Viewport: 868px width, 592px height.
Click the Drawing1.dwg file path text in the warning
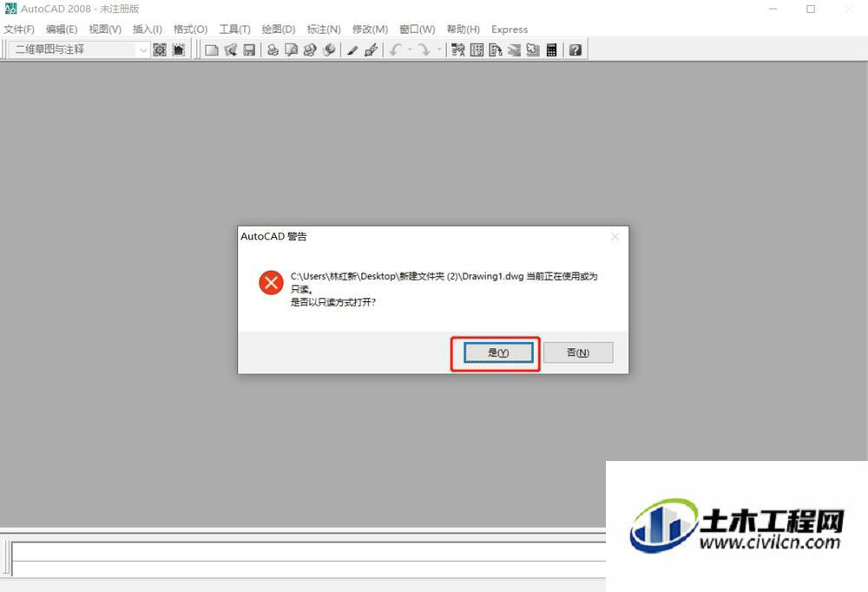[407, 276]
